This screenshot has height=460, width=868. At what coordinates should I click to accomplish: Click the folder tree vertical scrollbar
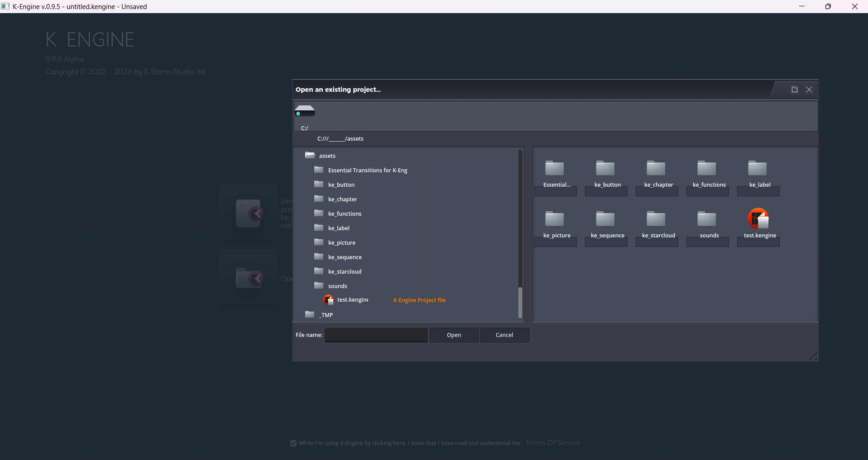point(520,303)
